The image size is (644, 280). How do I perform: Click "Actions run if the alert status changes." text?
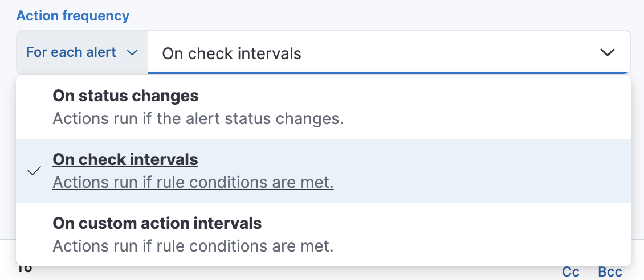pyautogui.click(x=198, y=119)
